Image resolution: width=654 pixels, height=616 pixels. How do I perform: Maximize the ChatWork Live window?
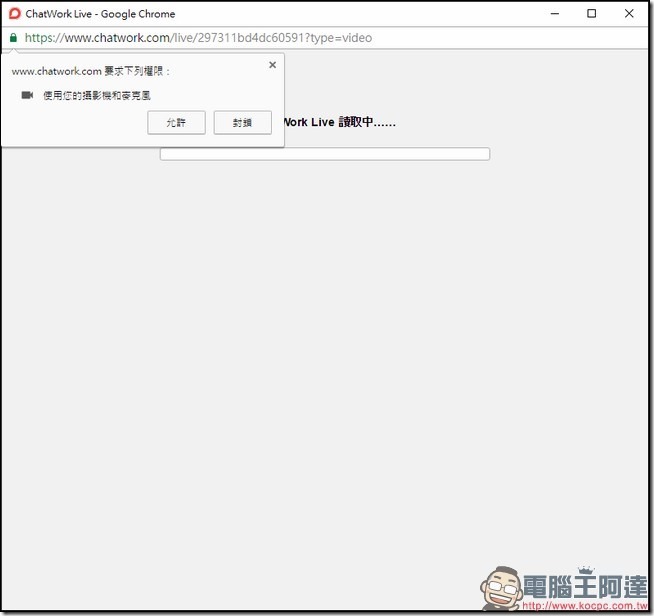(x=591, y=14)
